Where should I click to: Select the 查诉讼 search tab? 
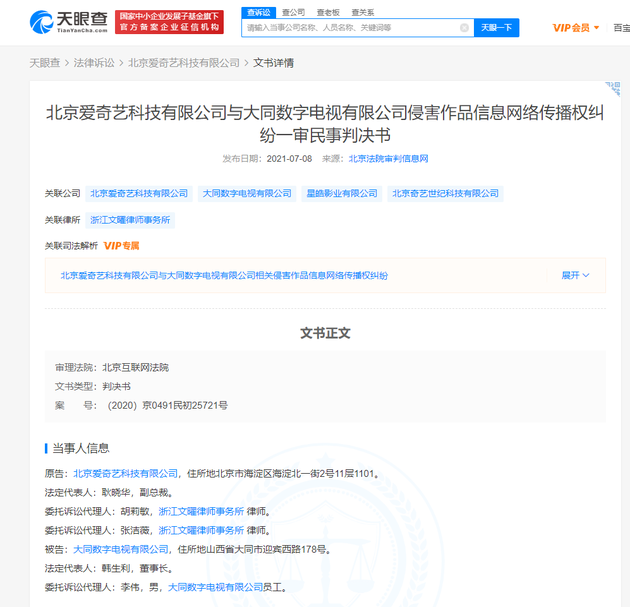[259, 12]
